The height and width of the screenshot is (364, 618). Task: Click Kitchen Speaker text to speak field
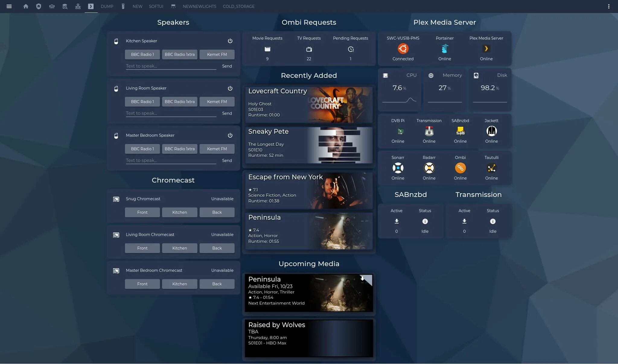pyautogui.click(x=171, y=66)
